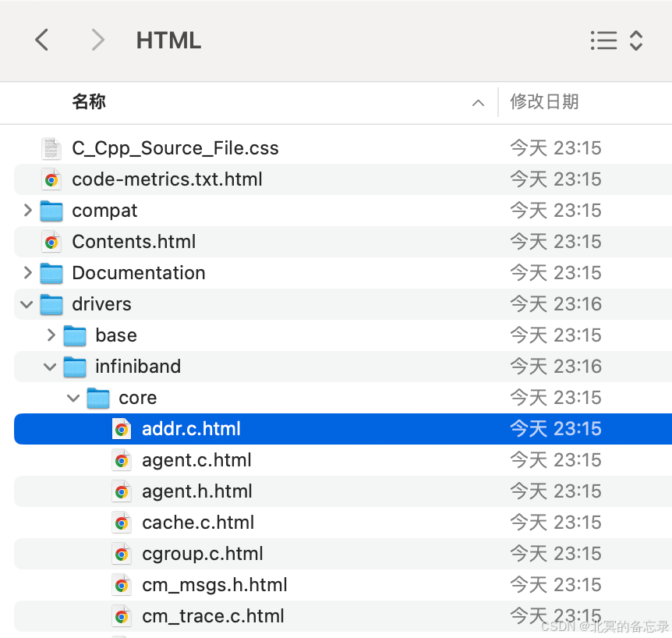
Task: Select the cache.c.html file name
Action: [x=198, y=523]
